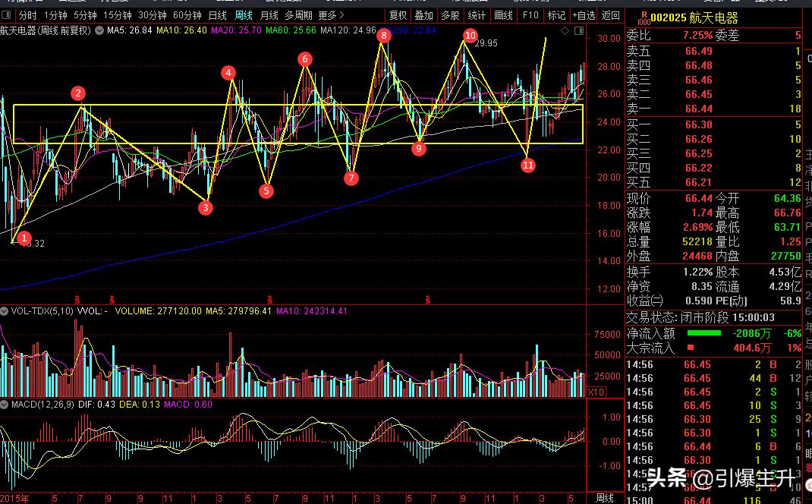Screen dimensions: 812x504
Task: Click the green 净流入额 net inflow bar
Action: pyautogui.click(x=703, y=333)
